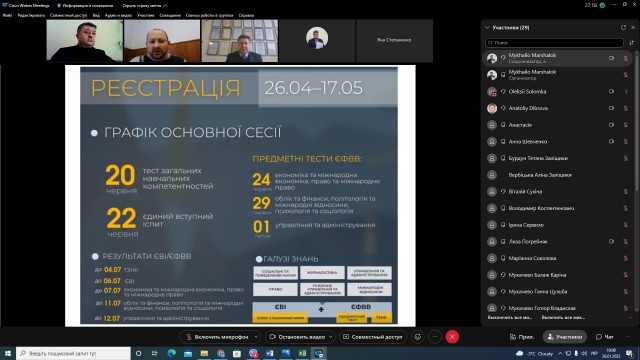
Task: Hide the menu bar via Скрыть строку меню
Action: click(x=144, y=6)
